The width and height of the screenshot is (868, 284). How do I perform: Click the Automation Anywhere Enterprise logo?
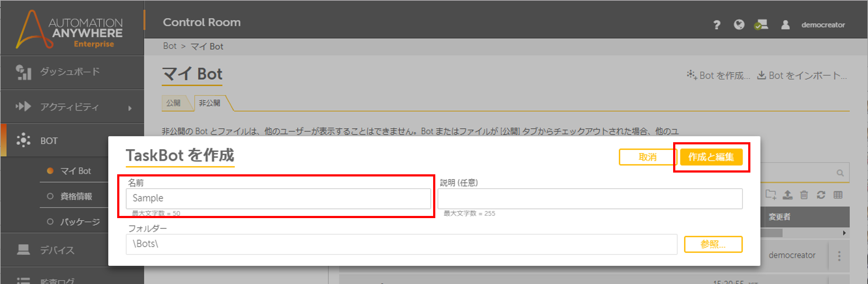click(x=69, y=29)
